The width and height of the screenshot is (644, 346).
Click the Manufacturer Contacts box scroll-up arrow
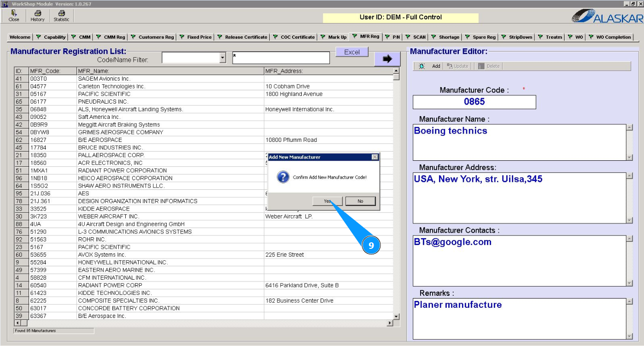pyautogui.click(x=630, y=239)
